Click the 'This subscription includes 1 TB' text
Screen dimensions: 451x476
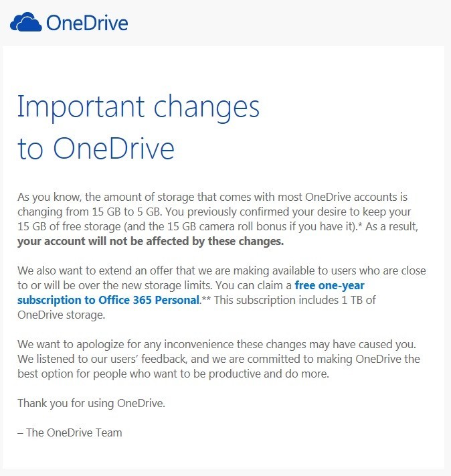tap(288, 300)
